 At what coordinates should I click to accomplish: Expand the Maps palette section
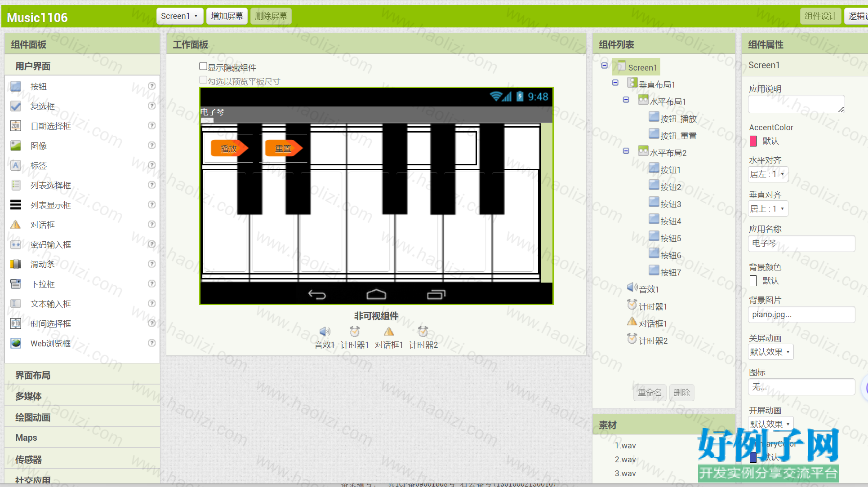tap(82, 438)
